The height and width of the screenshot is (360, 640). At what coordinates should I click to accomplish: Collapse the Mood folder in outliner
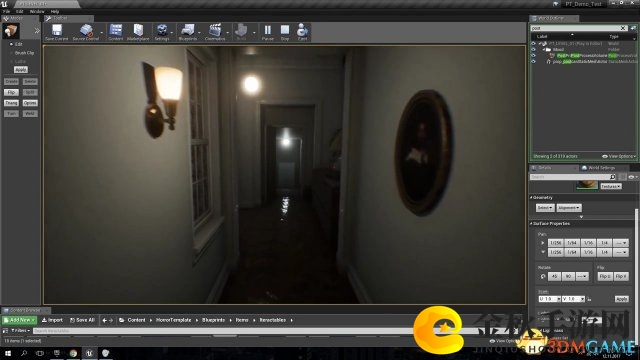pyautogui.click(x=544, y=49)
